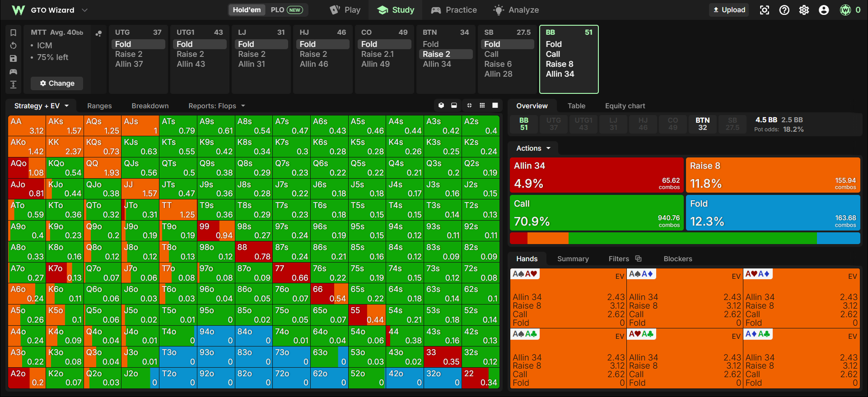Viewport: 868px width, 397px height.
Task: Switch to the Equity chart tab
Action: coord(625,106)
